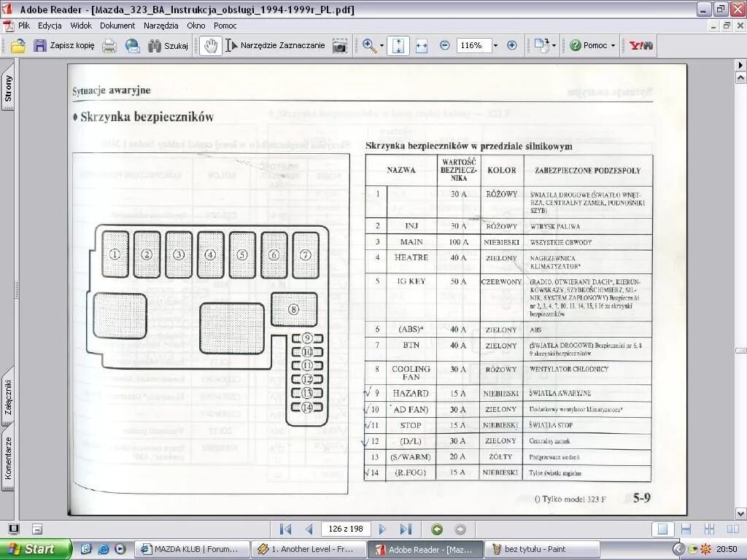Open the Widok menu
This screenshot has height=560, width=747.
[81, 26]
